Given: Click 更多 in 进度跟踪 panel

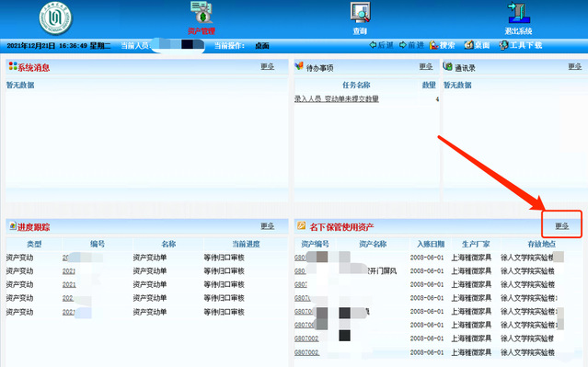Looking at the screenshot, I should pyautogui.click(x=268, y=226).
